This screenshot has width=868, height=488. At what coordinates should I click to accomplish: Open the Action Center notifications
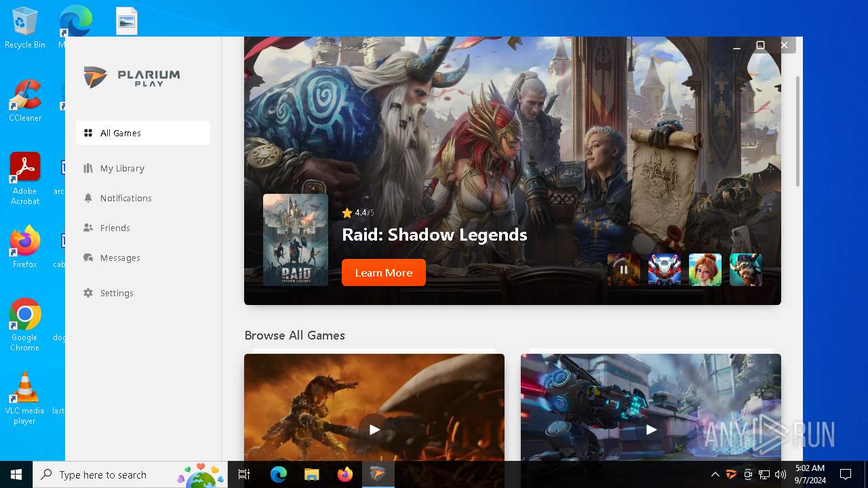(846, 474)
